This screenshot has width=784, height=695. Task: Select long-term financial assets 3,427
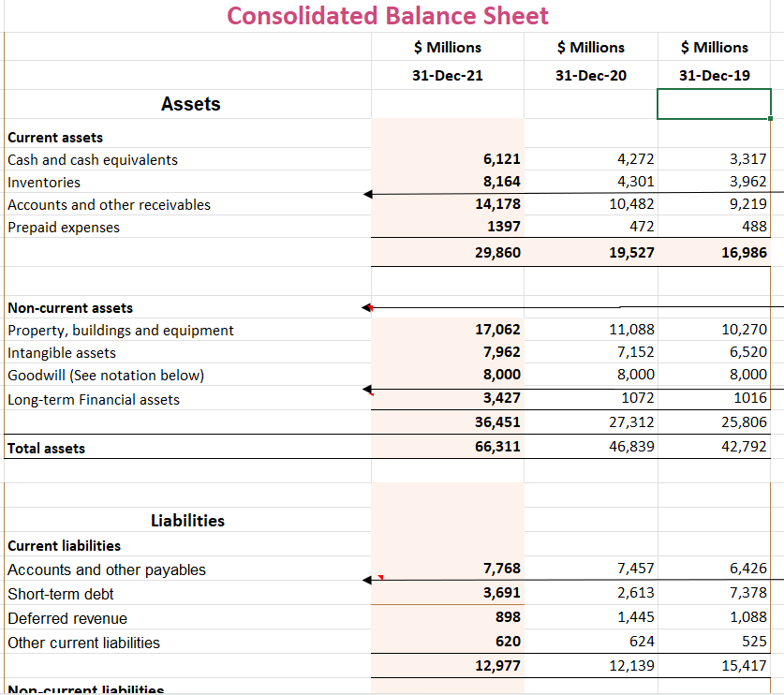click(x=501, y=398)
